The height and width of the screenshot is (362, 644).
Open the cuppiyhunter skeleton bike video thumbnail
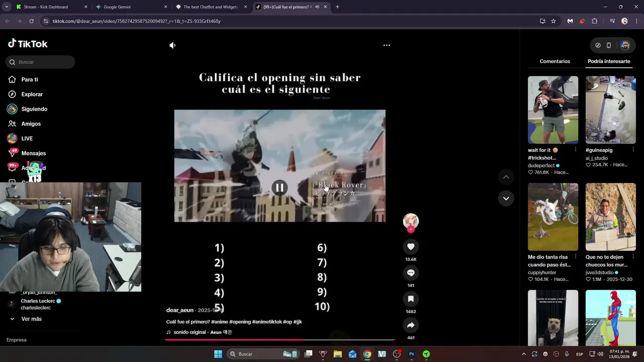(553, 217)
